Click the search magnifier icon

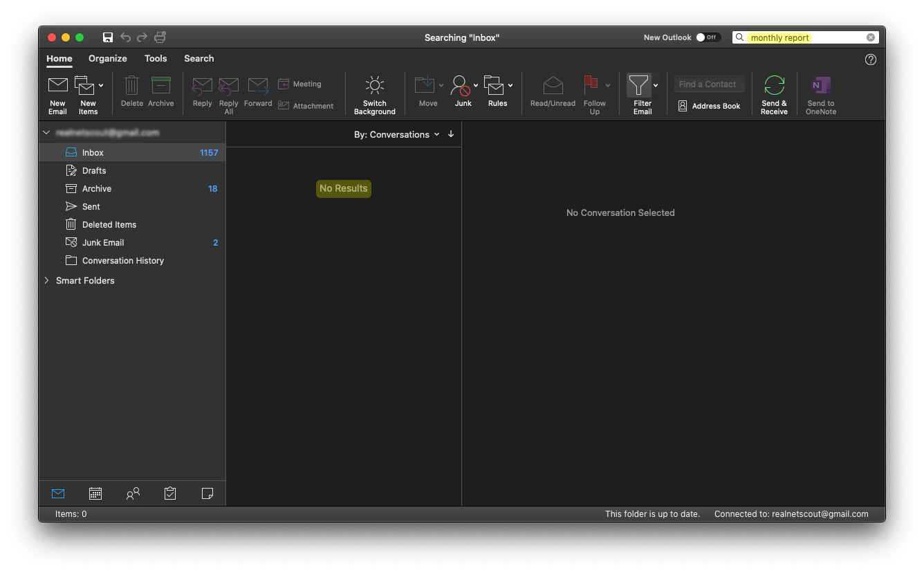click(x=740, y=37)
